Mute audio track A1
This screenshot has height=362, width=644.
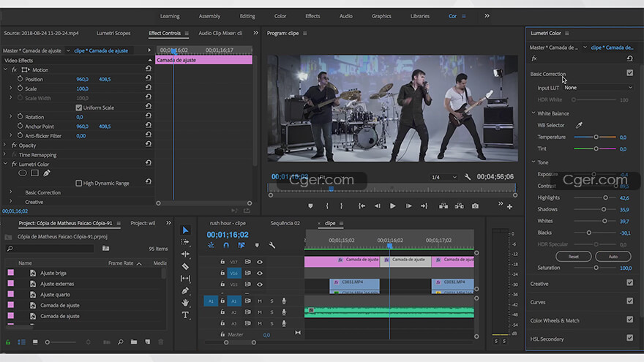(260, 301)
